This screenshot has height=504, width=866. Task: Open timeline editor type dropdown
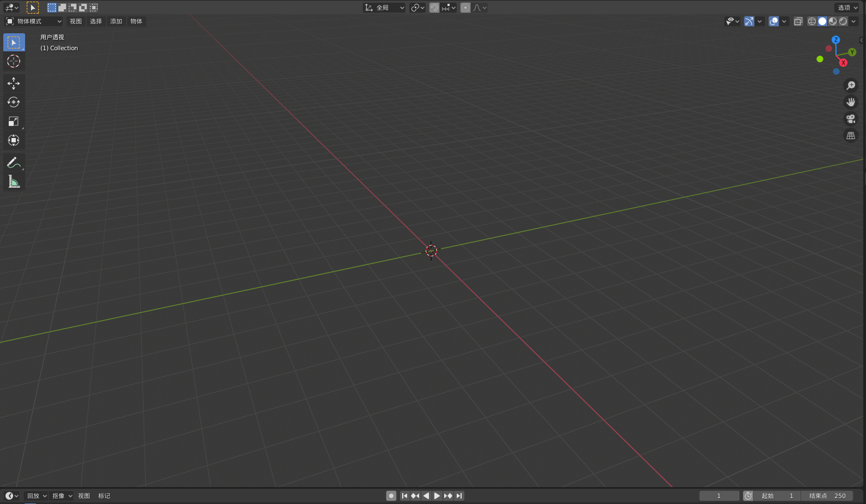[11, 496]
